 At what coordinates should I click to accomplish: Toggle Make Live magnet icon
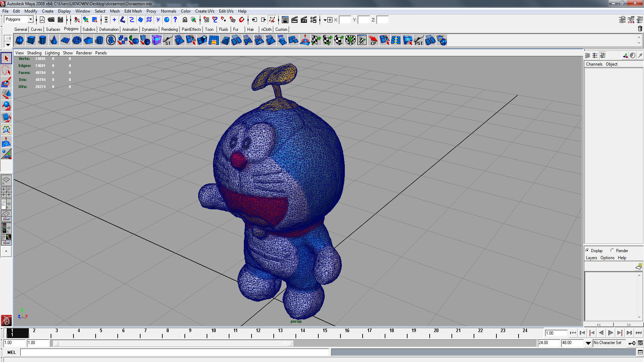tap(241, 20)
